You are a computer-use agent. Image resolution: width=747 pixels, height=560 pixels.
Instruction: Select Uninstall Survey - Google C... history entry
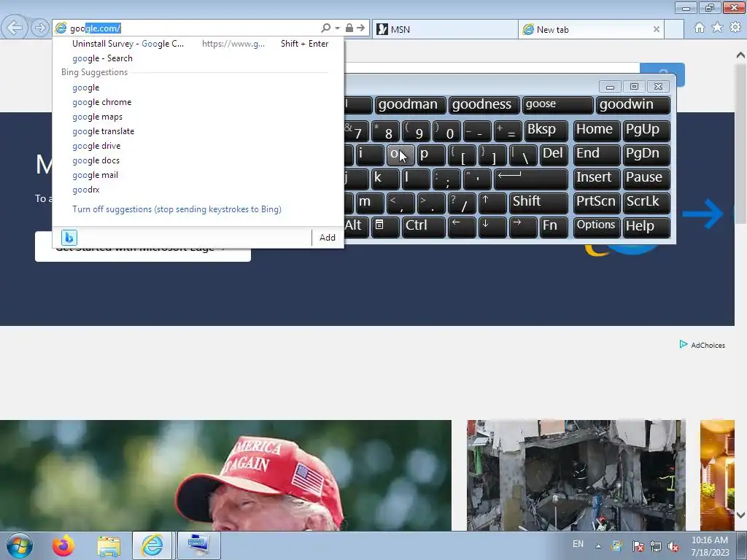198,44
